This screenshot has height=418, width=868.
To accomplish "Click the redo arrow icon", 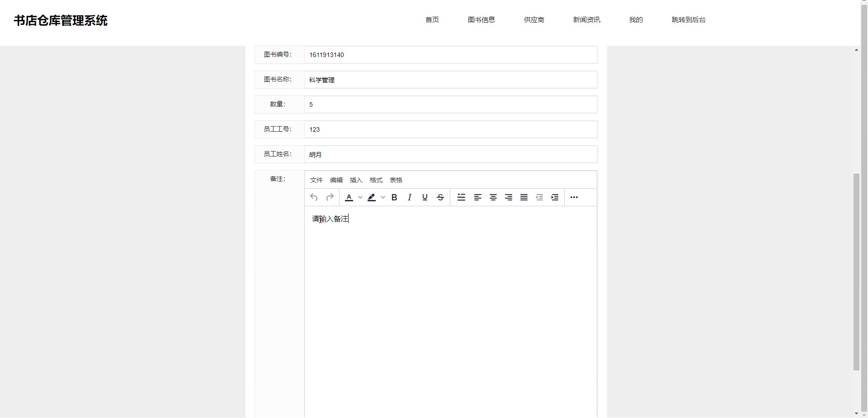I will click(330, 197).
